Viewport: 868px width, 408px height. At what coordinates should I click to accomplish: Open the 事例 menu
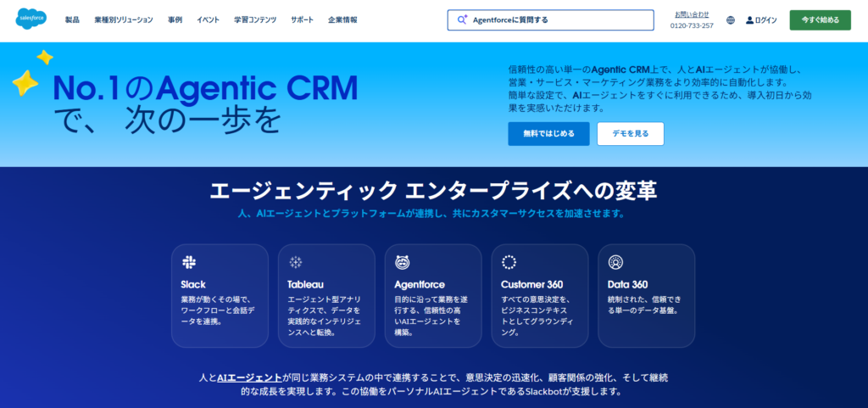coord(175,20)
